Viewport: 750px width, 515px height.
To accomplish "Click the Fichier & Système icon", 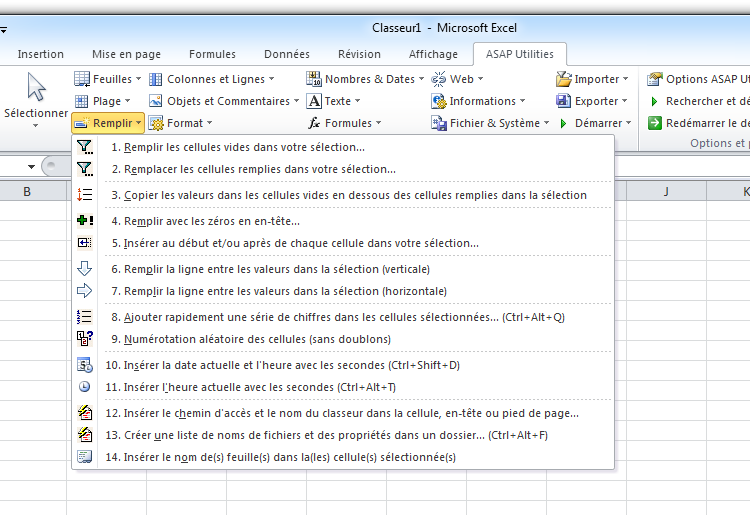I will point(439,123).
